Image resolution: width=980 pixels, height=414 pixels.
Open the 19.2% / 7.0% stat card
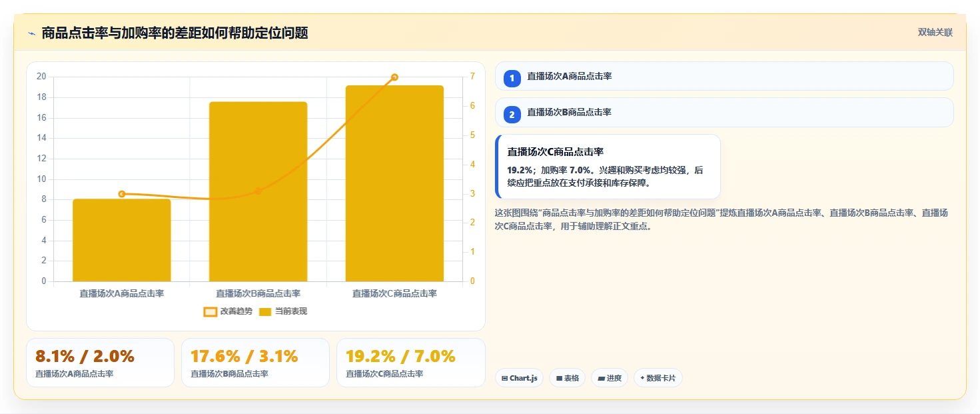point(411,363)
